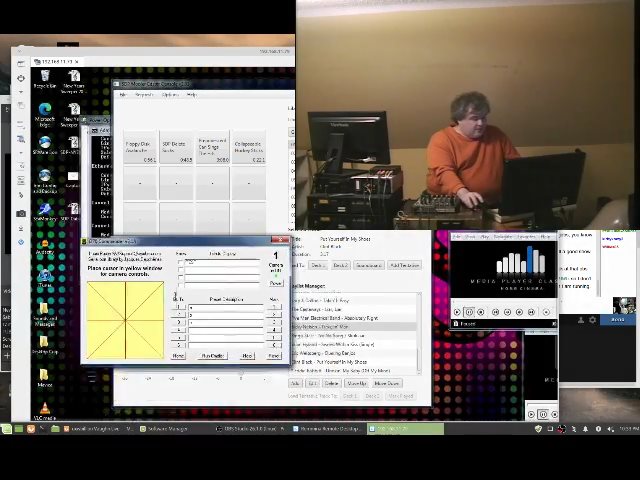Send track to Deck 1 button

pos(318,265)
